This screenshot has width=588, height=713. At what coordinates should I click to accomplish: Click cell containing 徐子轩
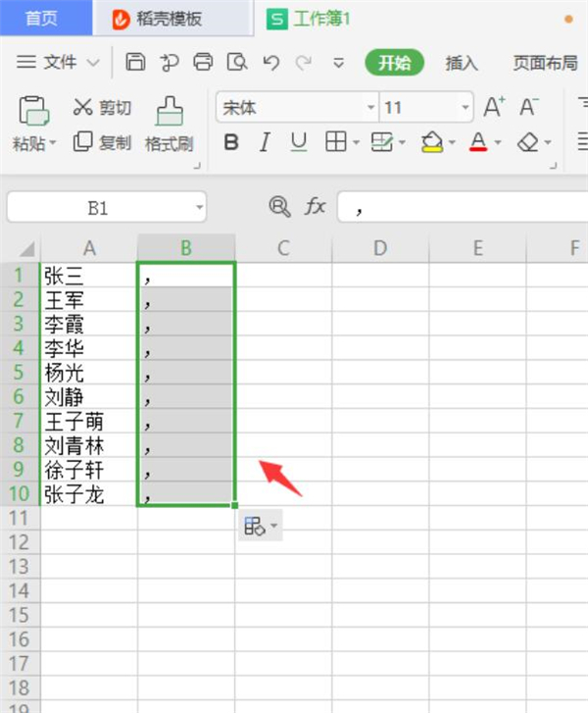coord(88,470)
